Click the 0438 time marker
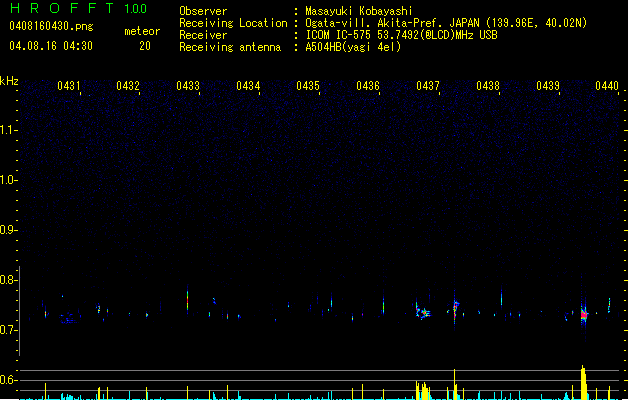 (x=488, y=86)
